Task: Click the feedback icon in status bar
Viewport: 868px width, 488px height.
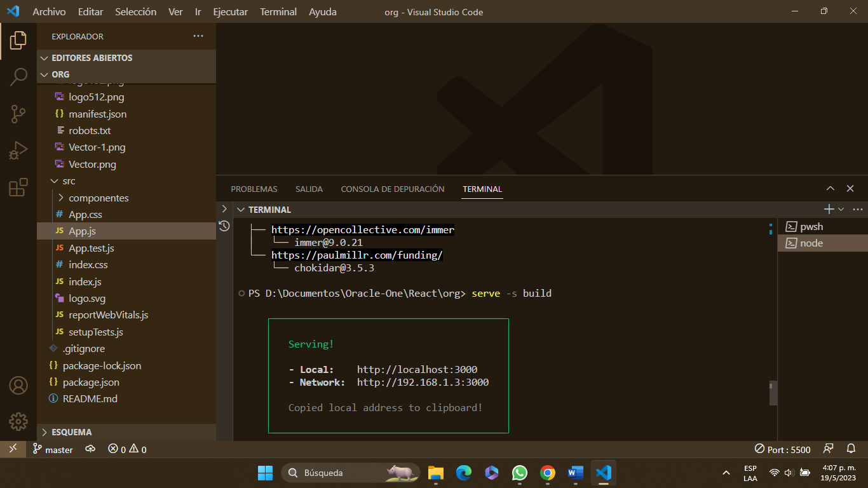Action: pos(828,449)
